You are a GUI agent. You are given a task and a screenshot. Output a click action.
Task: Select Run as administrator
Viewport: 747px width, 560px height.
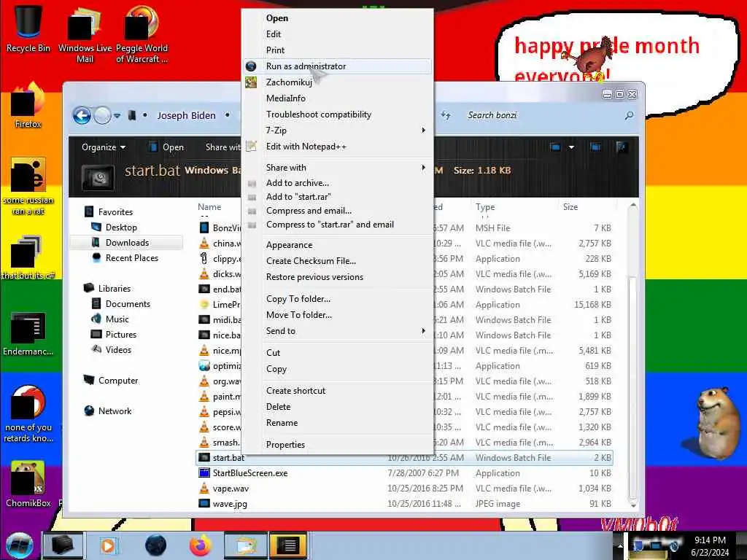337,66
